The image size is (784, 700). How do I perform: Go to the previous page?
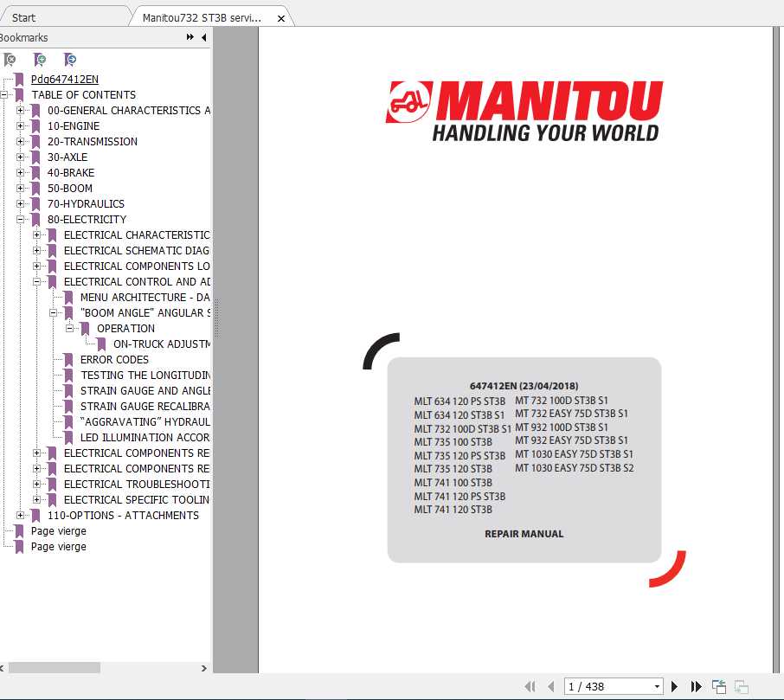551,685
